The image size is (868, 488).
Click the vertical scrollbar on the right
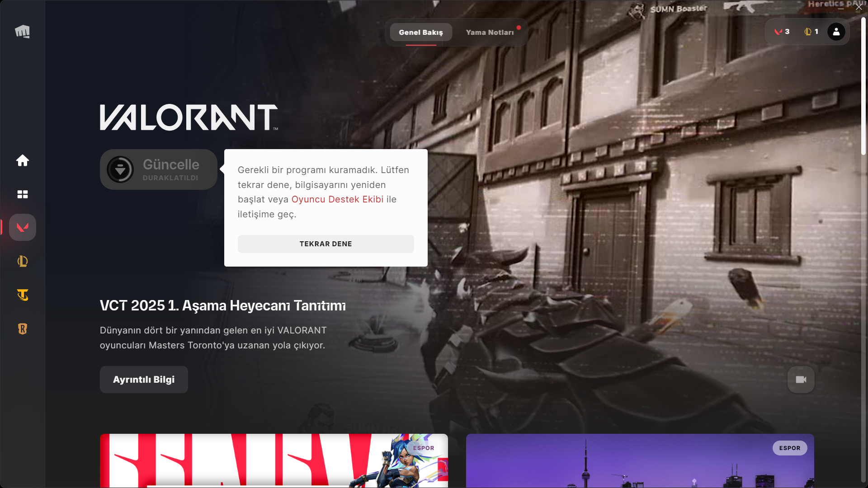[x=863, y=86]
